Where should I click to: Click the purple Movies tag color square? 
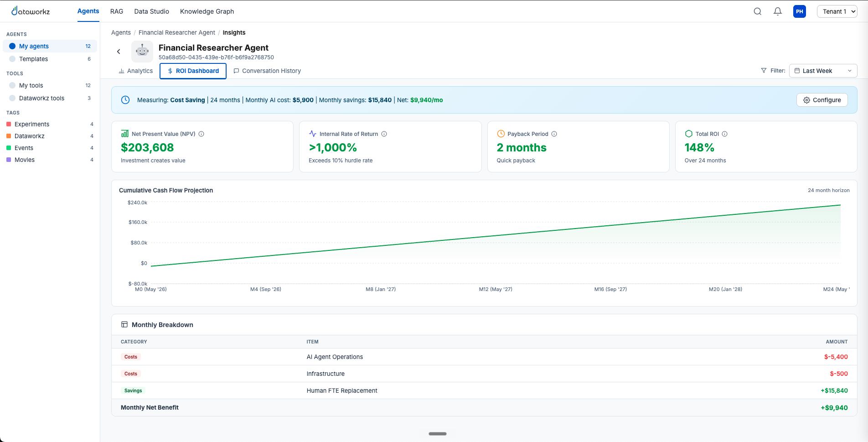coord(9,160)
